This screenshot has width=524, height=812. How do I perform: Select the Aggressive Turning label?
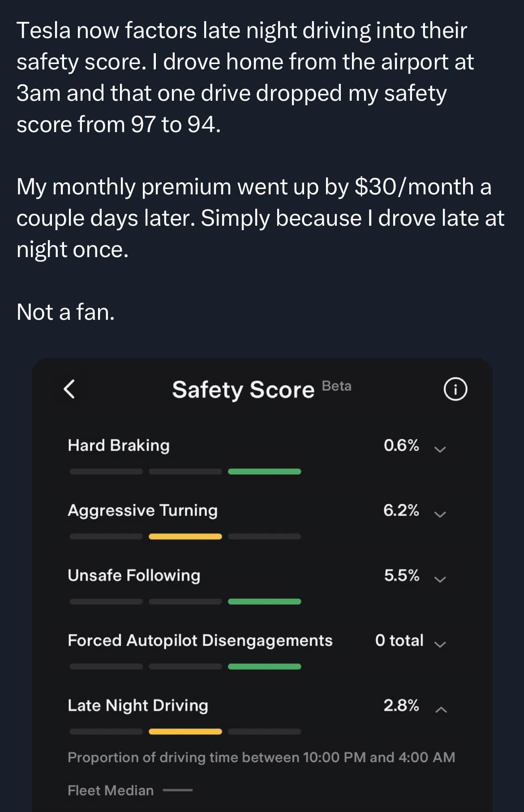point(142,510)
